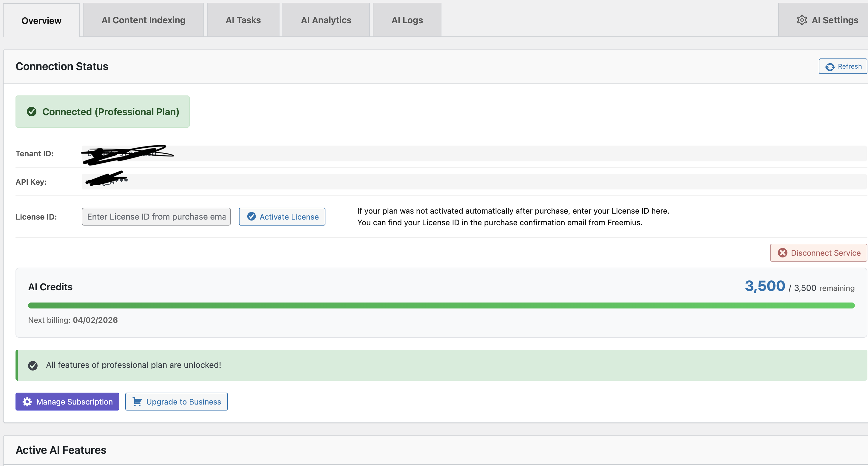Click the green checkmark in the Connected badge
Viewport: 868px width, 466px height.
pos(32,112)
